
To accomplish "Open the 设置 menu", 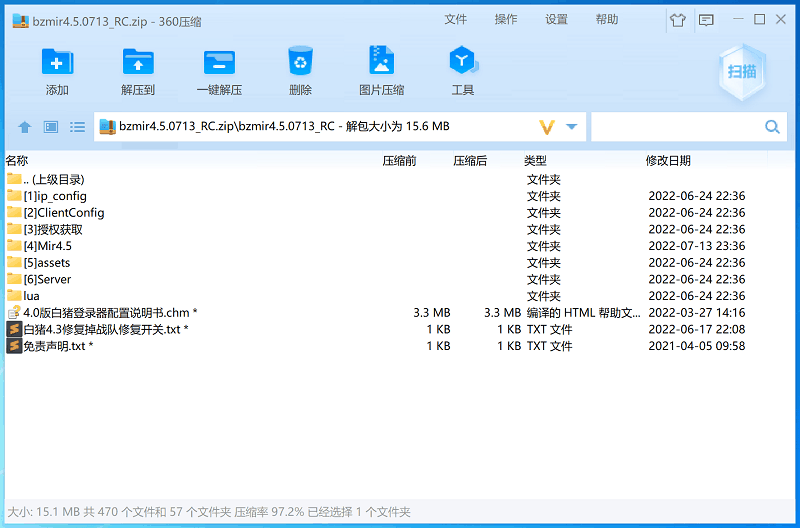I will coord(556,19).
